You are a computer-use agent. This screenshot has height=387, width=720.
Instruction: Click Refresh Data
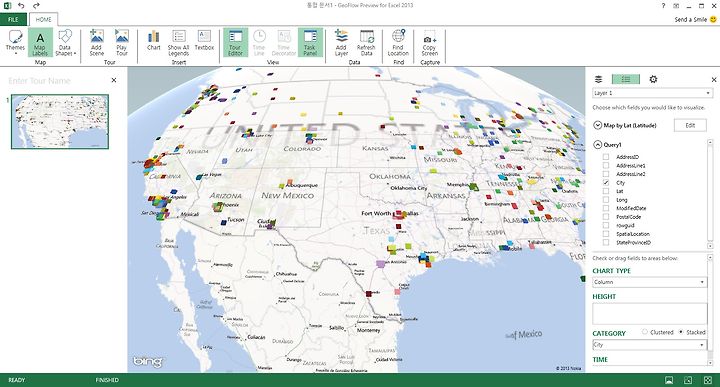click(366, 42)
